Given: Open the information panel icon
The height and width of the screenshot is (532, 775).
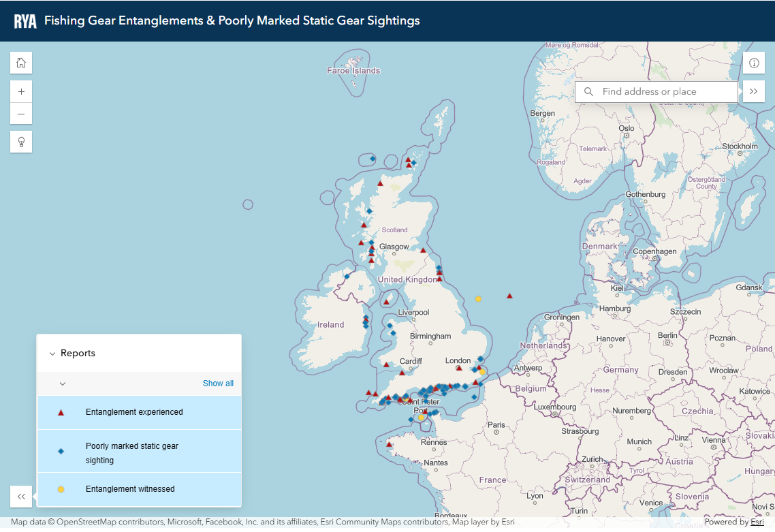Looking at the screenshot, I should click(x=754, y=63).
